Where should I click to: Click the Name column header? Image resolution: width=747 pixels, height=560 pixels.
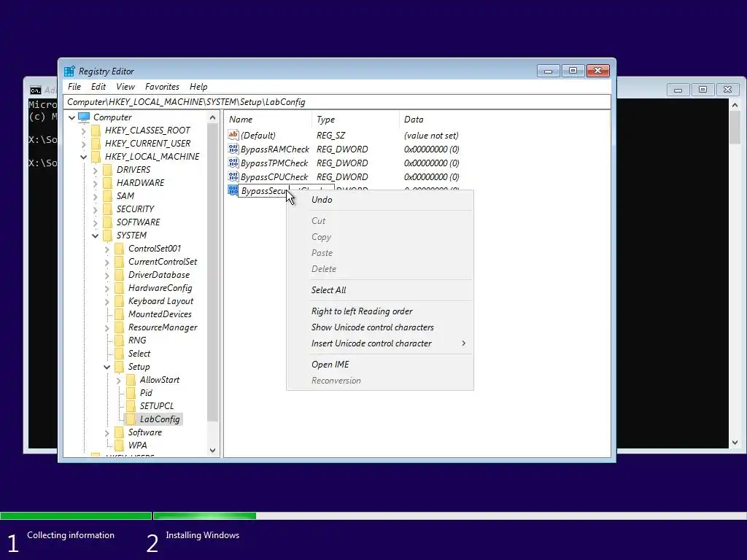[268, 120]
